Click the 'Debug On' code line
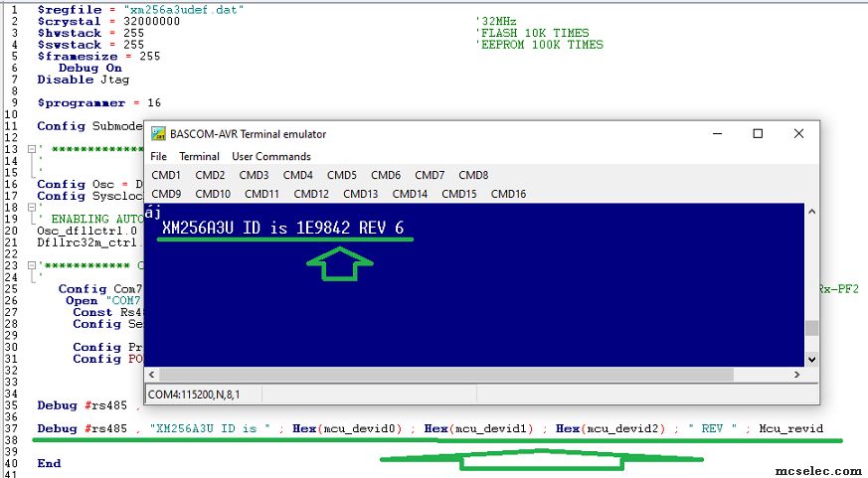The image size is (868, 478). 90,68
